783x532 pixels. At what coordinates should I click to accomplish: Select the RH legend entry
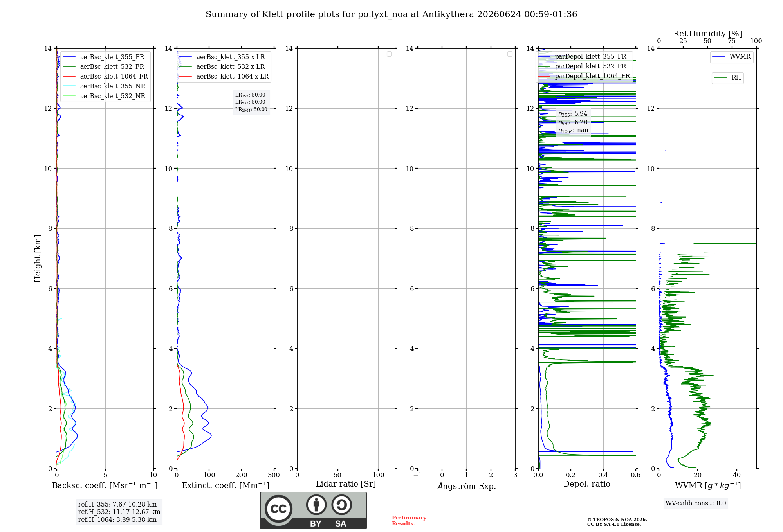(x=727, y=78)
